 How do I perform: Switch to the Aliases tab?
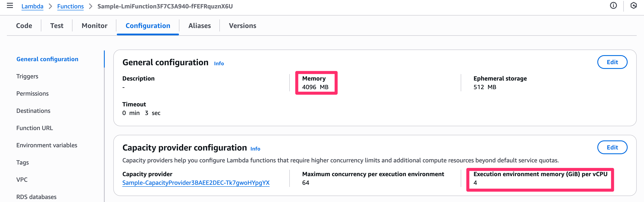[199, 26]
